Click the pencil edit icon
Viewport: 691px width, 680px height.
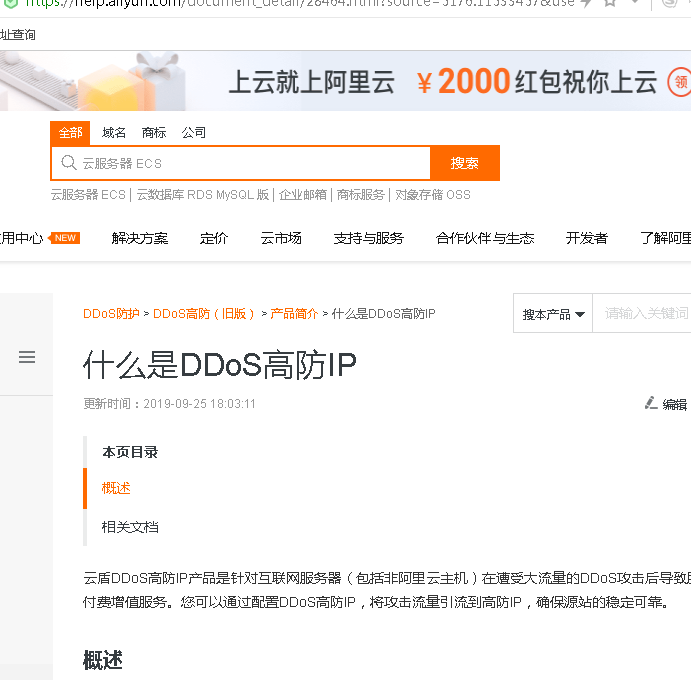coord(651,403)
